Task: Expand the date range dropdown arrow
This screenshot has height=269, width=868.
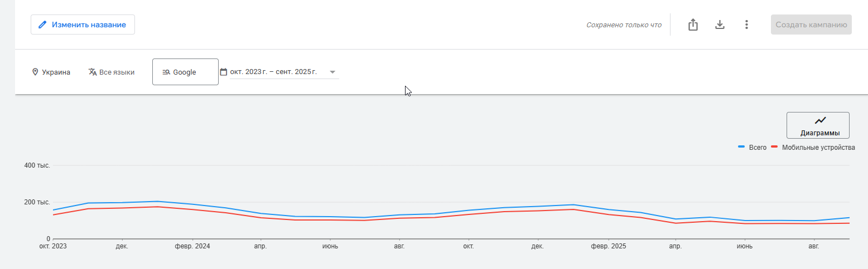Action: click(x=332, y=72)
